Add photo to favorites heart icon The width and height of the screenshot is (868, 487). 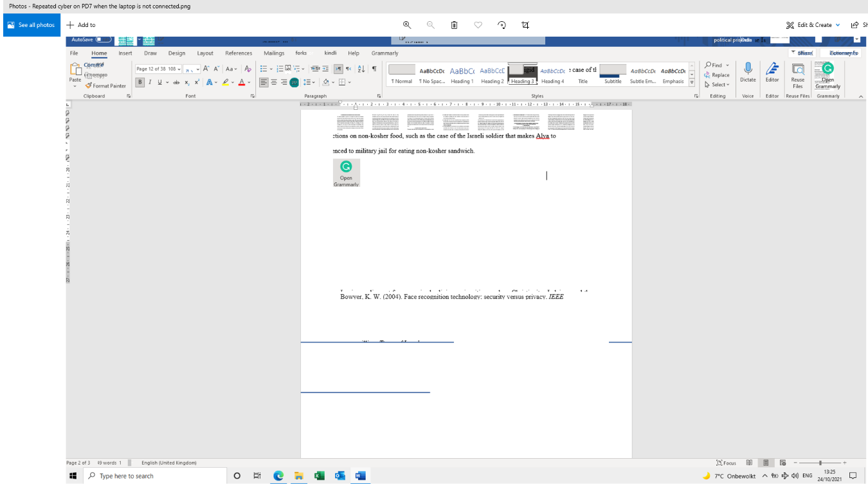coord(478,25)
